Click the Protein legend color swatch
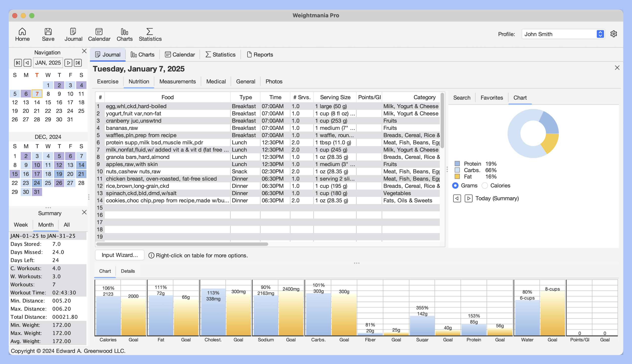The width and height of the screenshot is (632, 364). pos(457,164)
